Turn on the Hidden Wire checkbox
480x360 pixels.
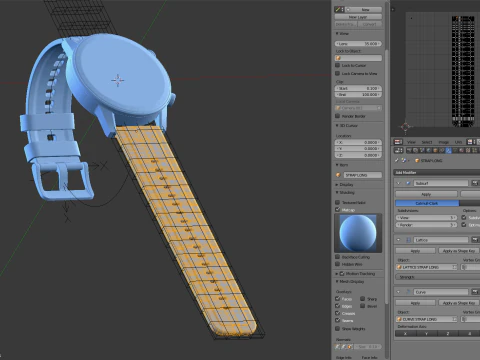(337, 264)
